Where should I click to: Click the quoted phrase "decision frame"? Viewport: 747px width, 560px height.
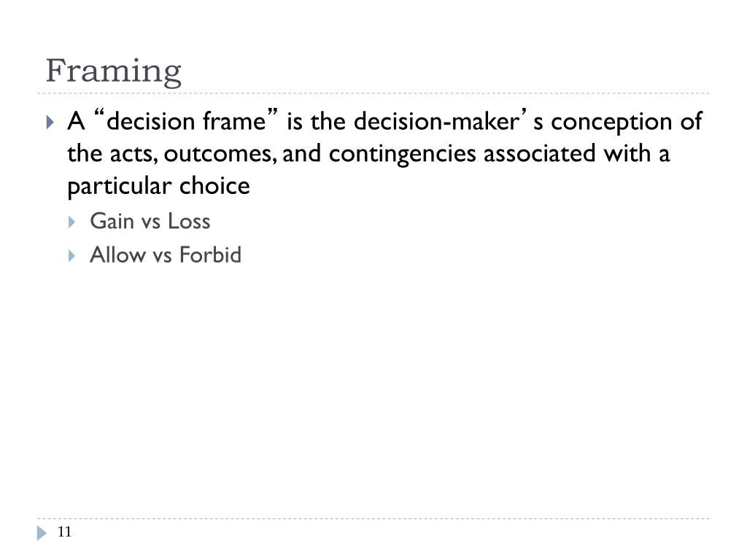186,120
